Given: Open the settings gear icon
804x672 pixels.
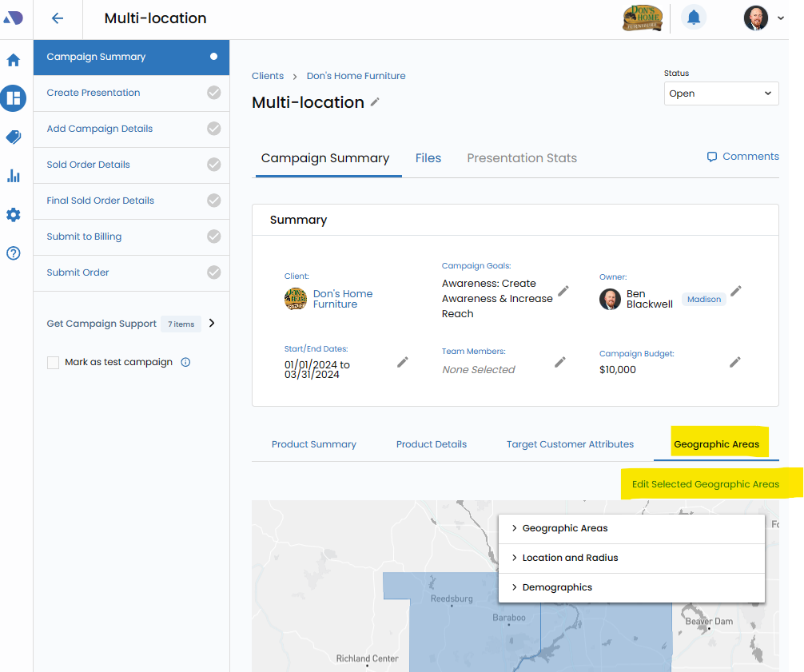Looking at the screenshot, I should pos(14,215).
